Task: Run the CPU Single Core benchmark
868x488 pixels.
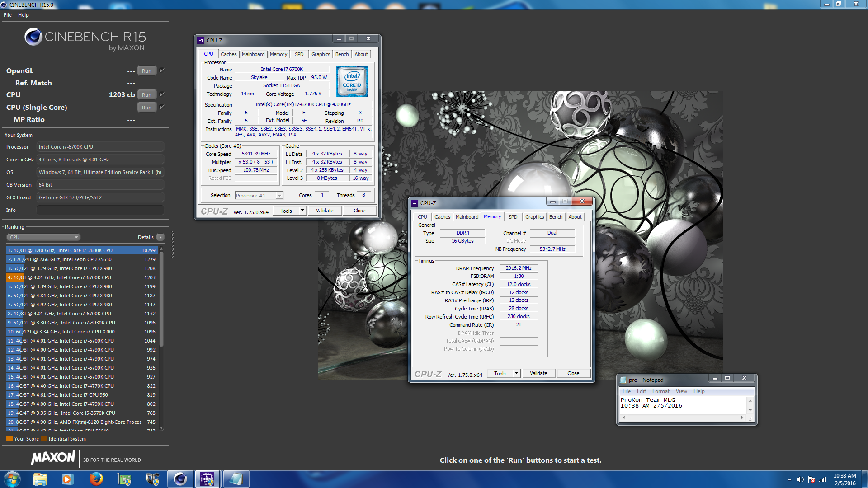Action: click(146, 108)
